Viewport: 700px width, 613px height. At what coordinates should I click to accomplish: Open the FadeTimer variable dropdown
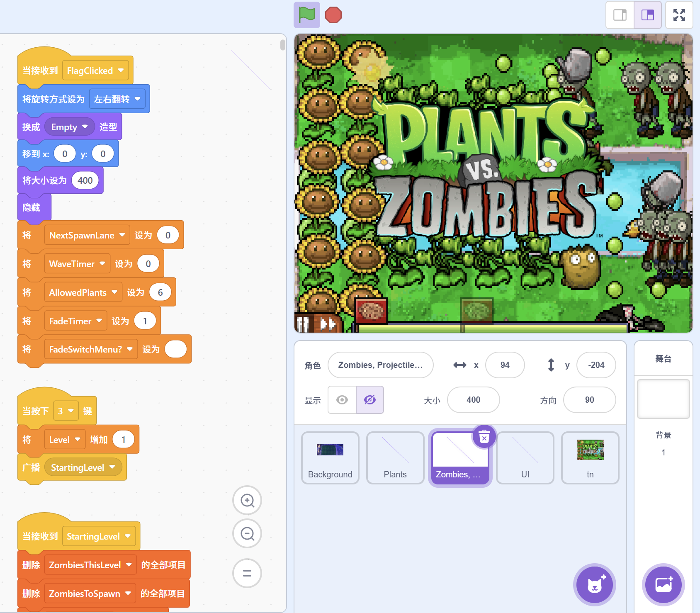tap(75, 321)
